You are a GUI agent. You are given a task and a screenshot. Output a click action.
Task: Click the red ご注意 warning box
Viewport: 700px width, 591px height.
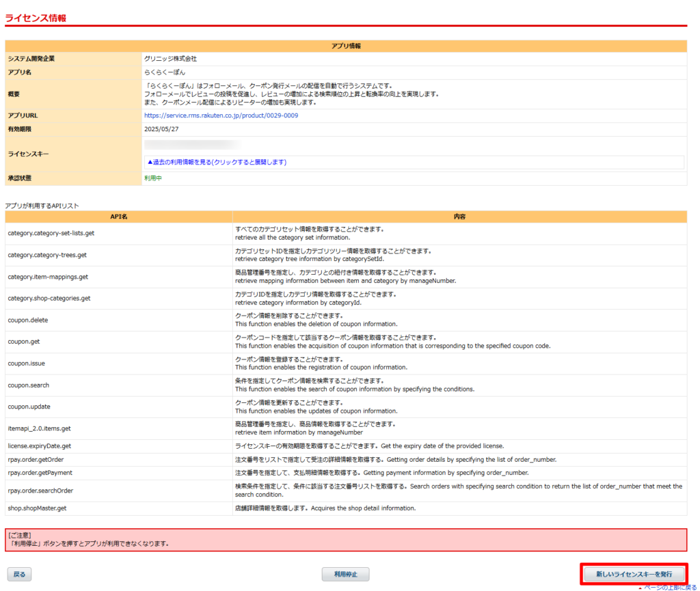tap(346, 540)
